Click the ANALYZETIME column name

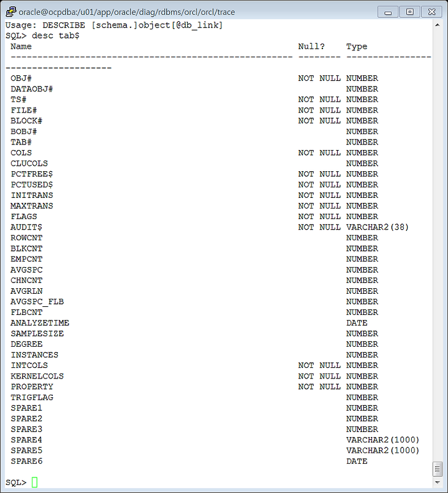40,323
